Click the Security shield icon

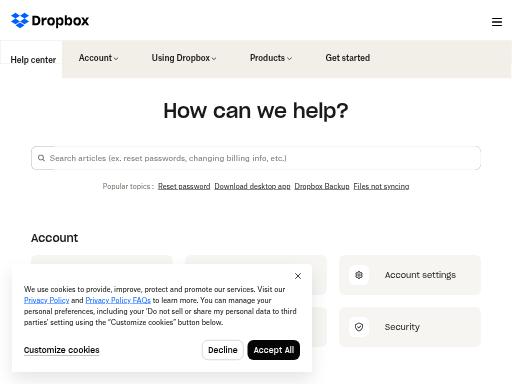pyautogui.click(x=359, y=327)
